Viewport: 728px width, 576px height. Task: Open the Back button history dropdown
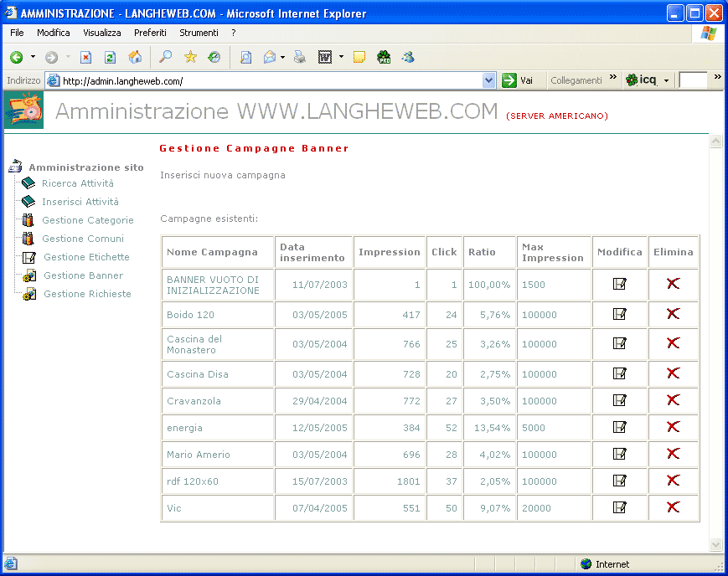pyautogui.click(x=33, y=57)
